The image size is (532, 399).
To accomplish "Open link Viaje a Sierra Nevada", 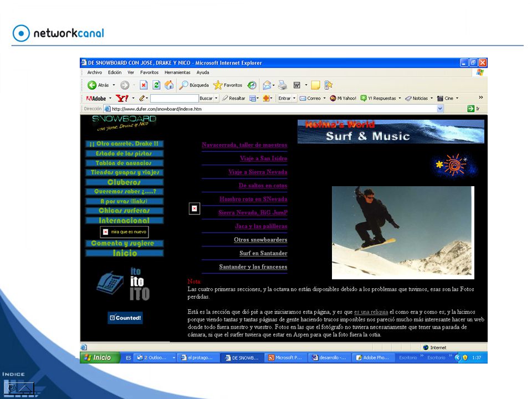I will (258, 172).
